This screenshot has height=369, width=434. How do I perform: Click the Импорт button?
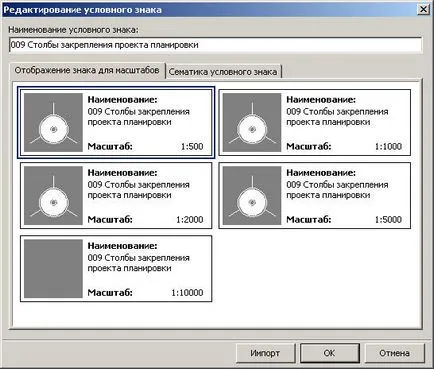[x=265, y=353]
